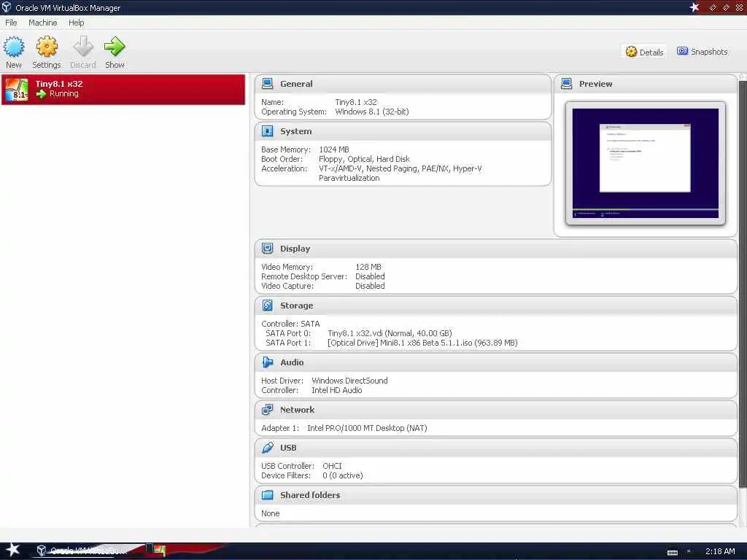Click the Preview section header title
Image resolution: width=747 pixels, height=560 pixels.
[595, 84]
